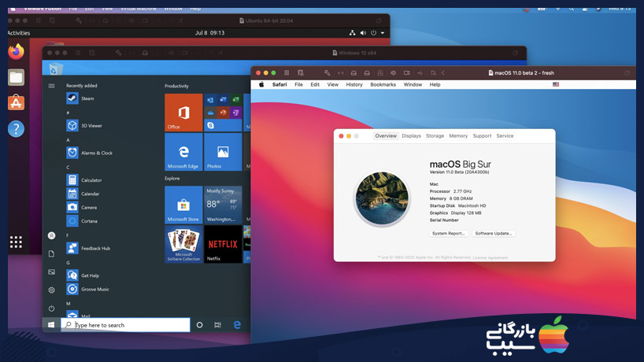
Task: Click wrench settings icon in macOS VM toolbar
Action: coord(327,72)
